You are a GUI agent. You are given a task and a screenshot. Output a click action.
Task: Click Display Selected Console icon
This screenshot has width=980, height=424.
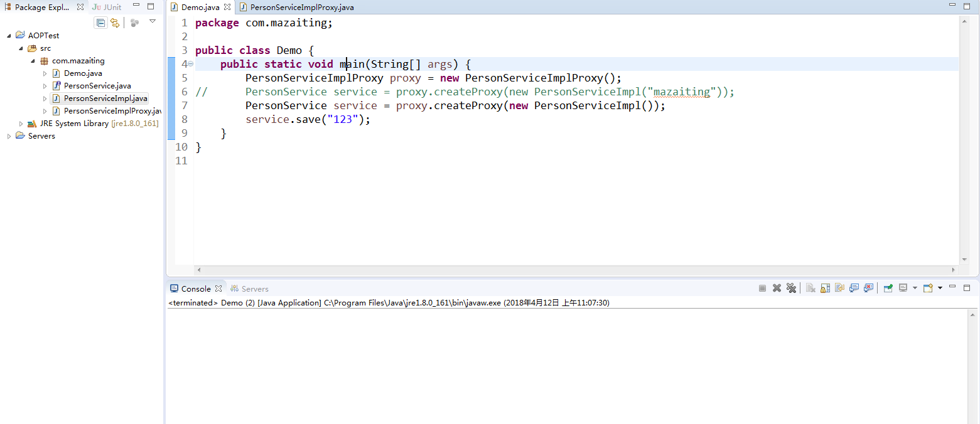tap(903, 288)
